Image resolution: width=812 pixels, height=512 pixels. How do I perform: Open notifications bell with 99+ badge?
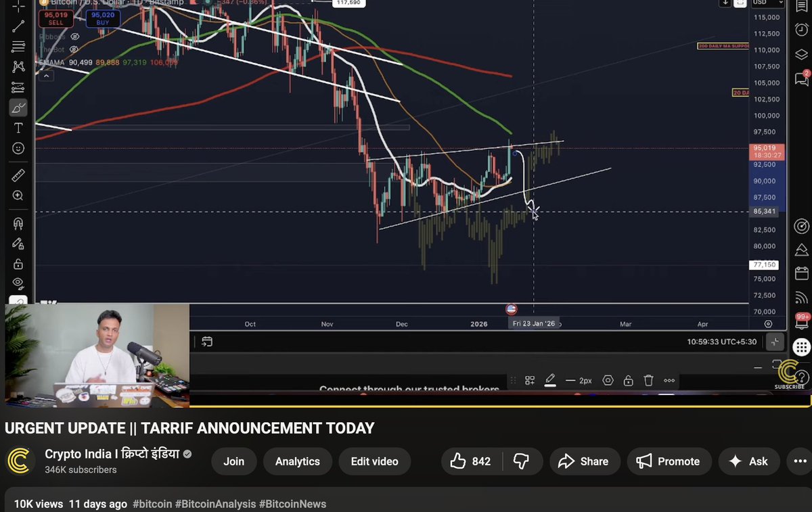(802, 323)
